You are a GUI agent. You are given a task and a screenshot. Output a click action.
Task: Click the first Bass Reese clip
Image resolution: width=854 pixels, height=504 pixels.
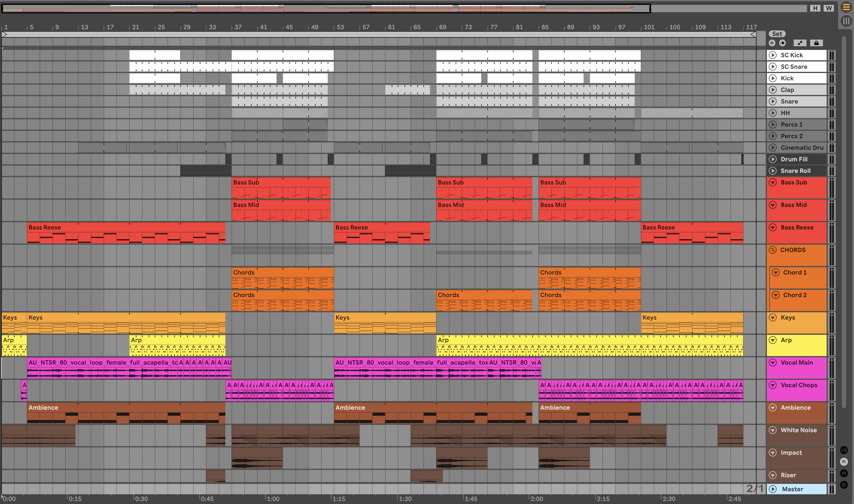coord(126,227)
